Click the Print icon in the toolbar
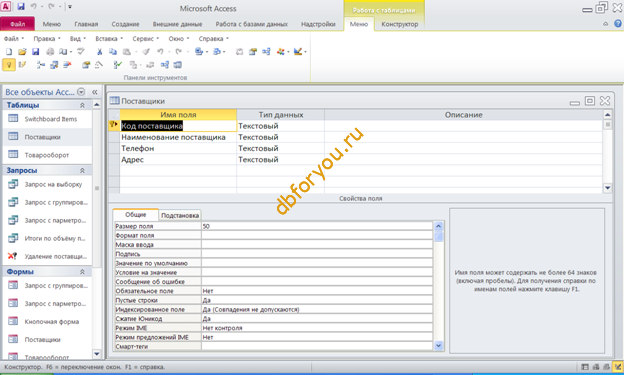The image size is (624, 375). click(50, 52)
